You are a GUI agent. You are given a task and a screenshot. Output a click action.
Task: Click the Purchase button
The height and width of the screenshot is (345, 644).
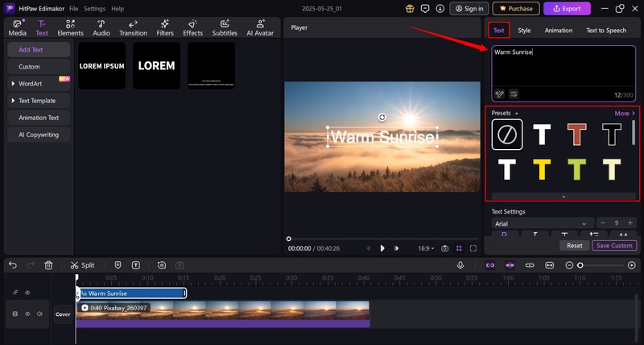516,9
